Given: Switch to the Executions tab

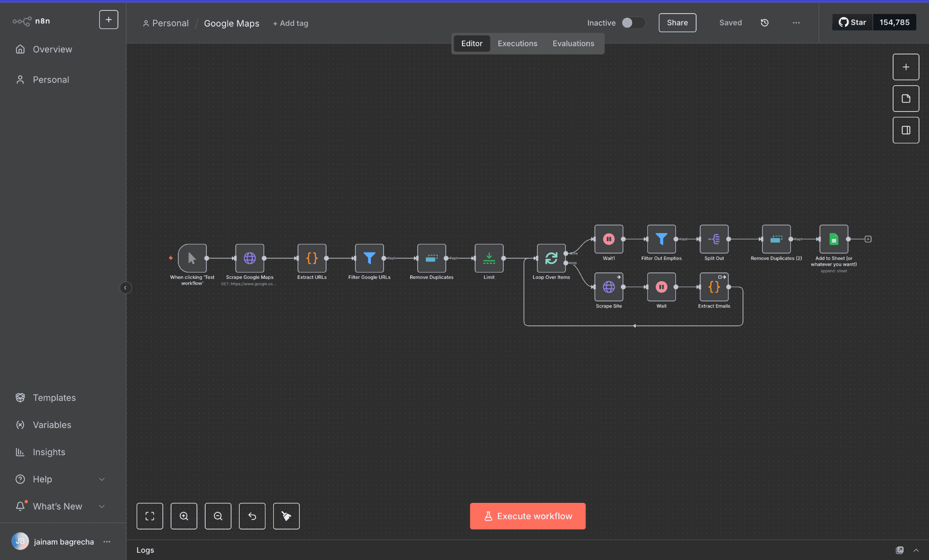Looking at the screenshot, I should [x=517, y=44].
